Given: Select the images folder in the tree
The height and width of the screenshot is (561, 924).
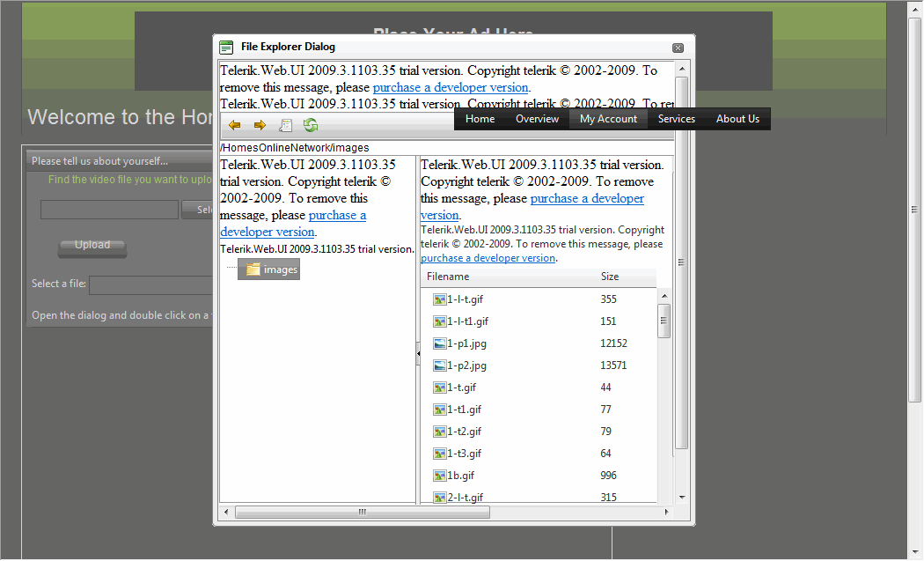Looking at the screenshot, I should click(268, 269).
